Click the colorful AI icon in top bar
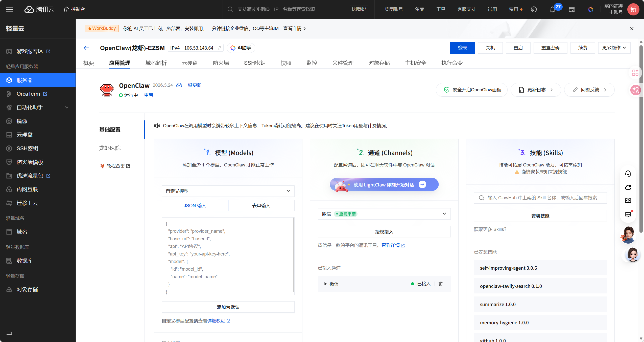 click(x=590, y=9)
